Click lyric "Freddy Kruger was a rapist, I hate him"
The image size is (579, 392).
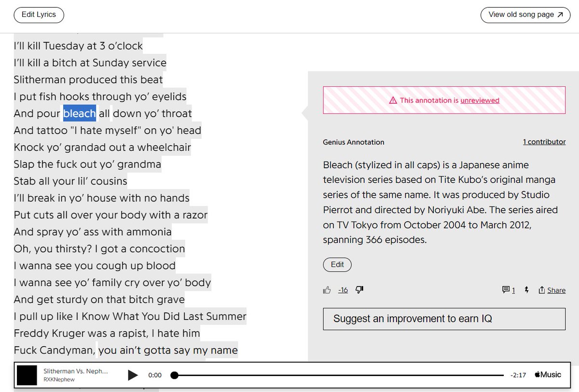[x=107, y=333]
